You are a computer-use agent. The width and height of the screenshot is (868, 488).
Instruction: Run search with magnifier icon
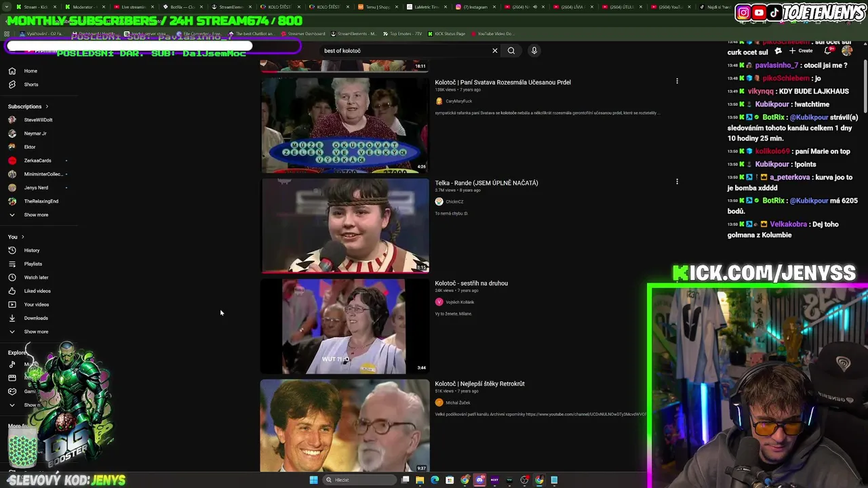[x=511, y=50]
